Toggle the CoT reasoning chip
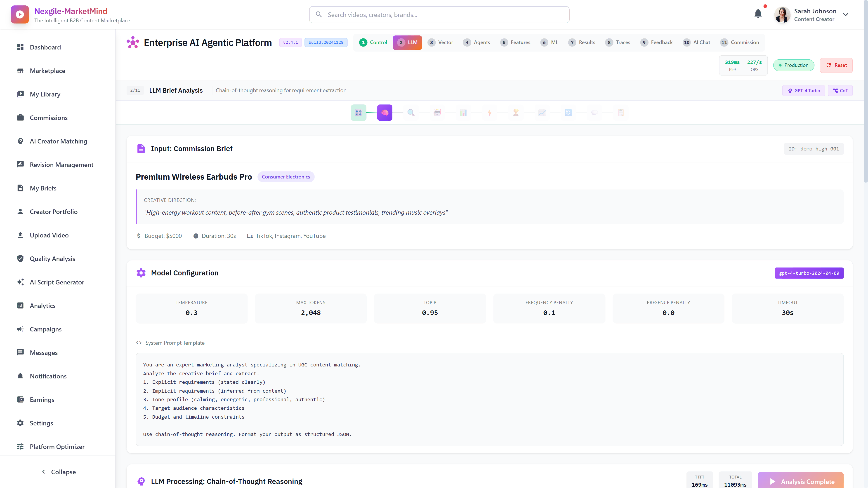Screen dimensions: 868x488 840,90
